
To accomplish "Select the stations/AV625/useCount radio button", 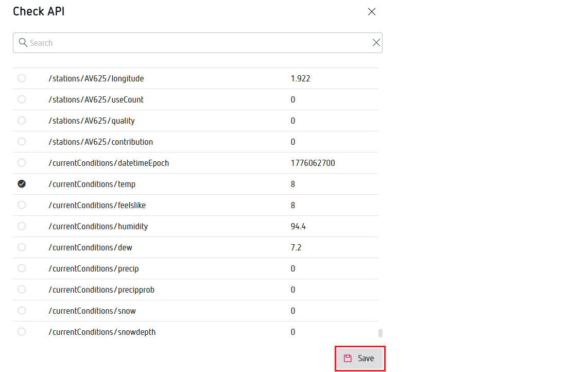I will click(x=22, y=99).
